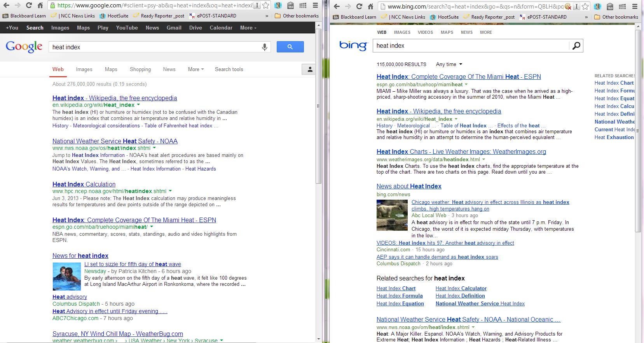This screenshot has width=644, height=343.
Task: Bookmark the Google page with the star
Action: click(x=266, y=5)
